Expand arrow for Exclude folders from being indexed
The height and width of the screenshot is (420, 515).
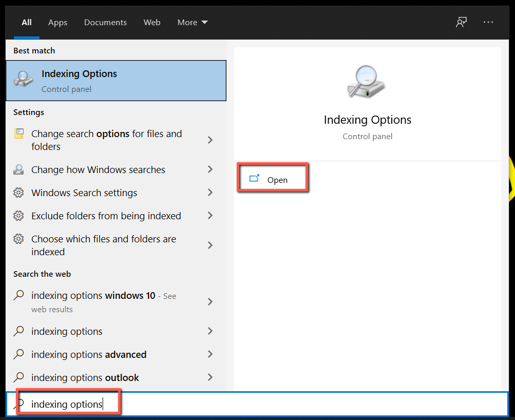point(210,216)
